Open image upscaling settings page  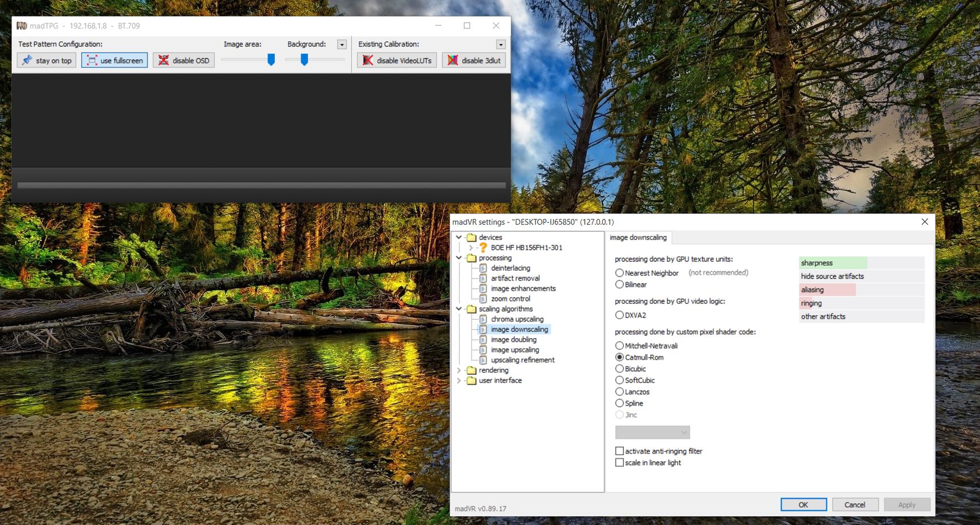click(515, 350)
